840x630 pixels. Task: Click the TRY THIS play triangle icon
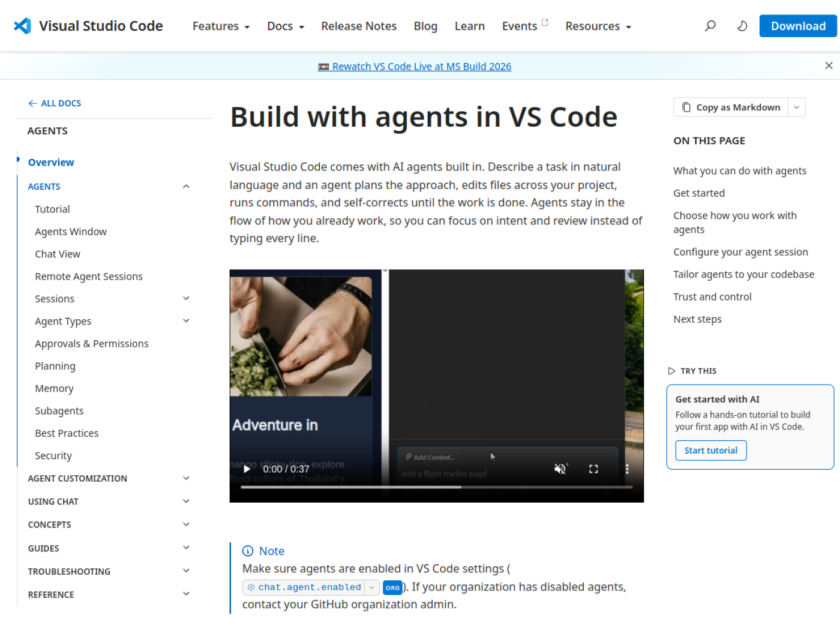pyautogui.click(x=671, y=371)
